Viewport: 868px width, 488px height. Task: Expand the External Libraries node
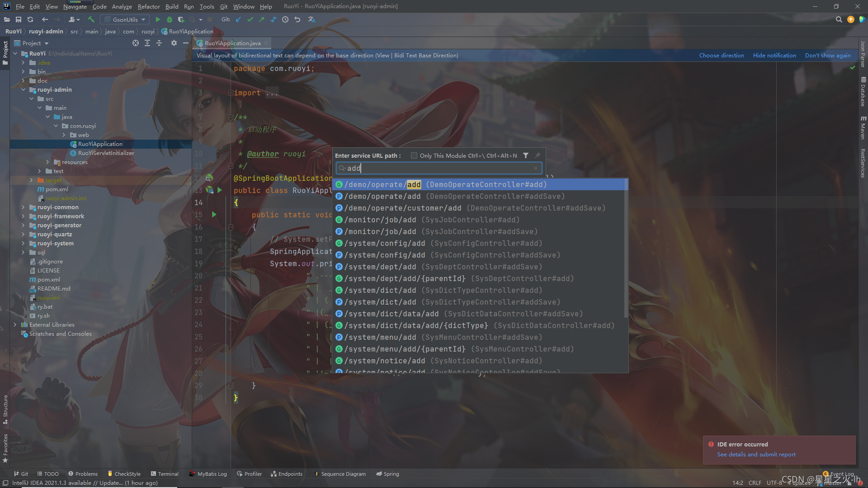click(x=15, y=325)
